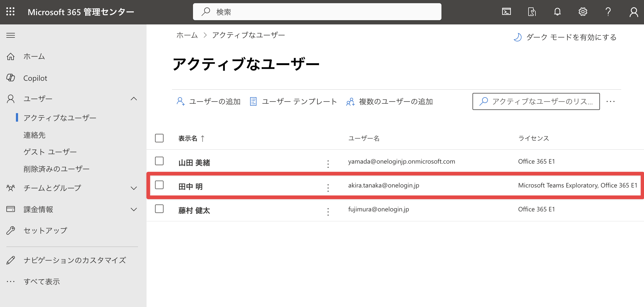This screenshot has height=307, width=644.
Task: Select all users with the header checkbox
Action: [159, 138]
